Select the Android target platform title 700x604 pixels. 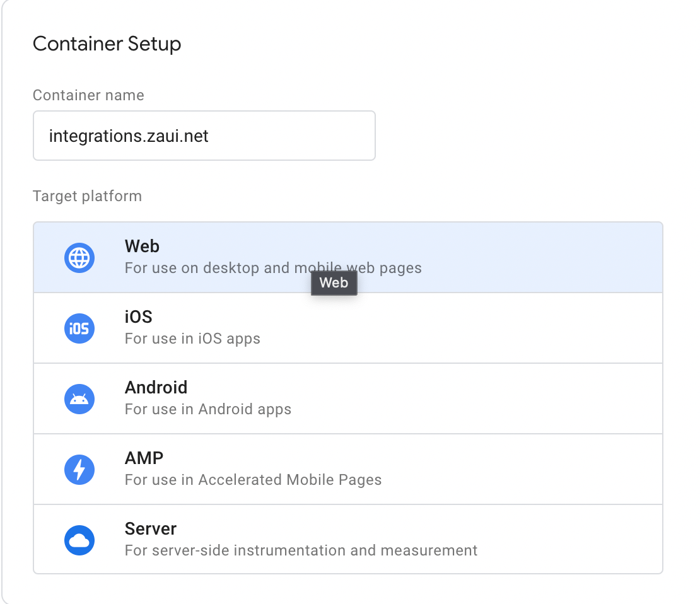156,387
